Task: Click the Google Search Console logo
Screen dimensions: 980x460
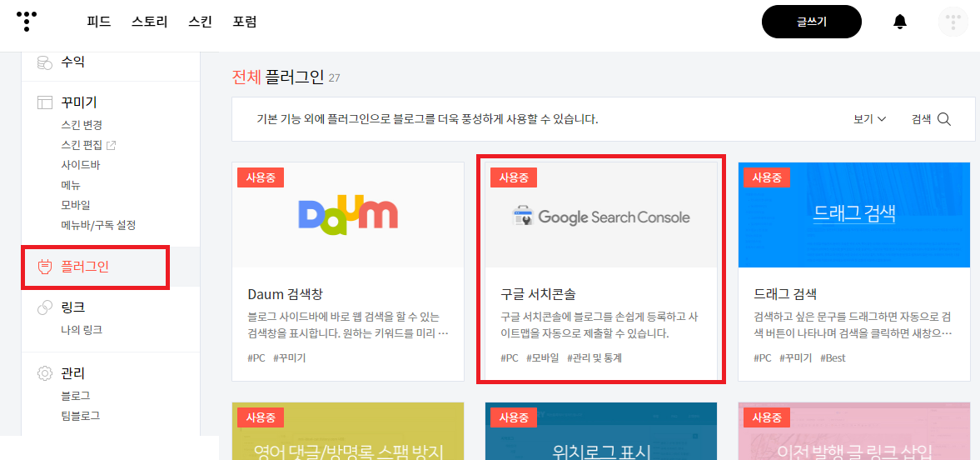Action: point(601,217)
